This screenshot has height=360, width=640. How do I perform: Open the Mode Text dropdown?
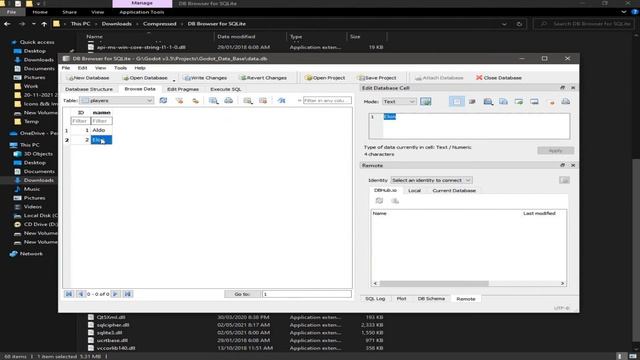pos(399,101)
